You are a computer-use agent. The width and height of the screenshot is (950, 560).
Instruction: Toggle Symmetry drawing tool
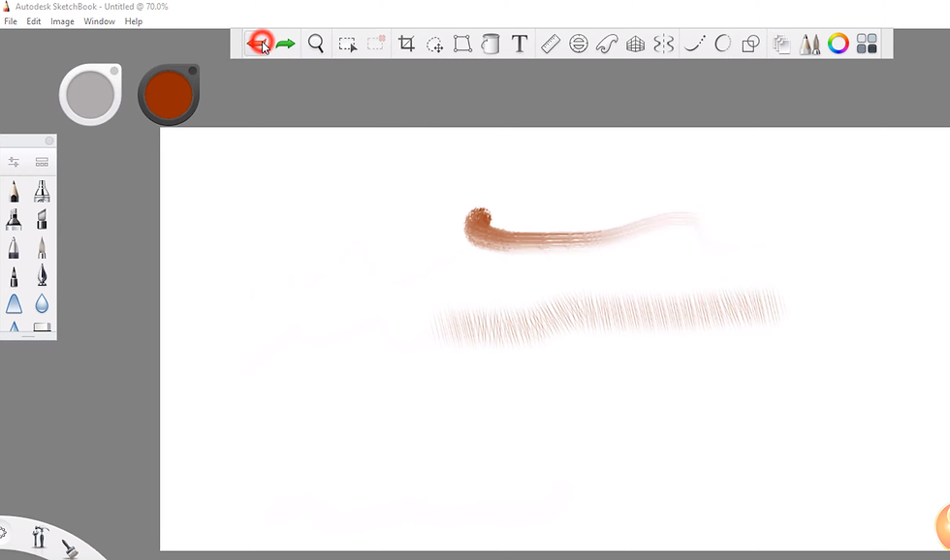click(x=664, y=44)
